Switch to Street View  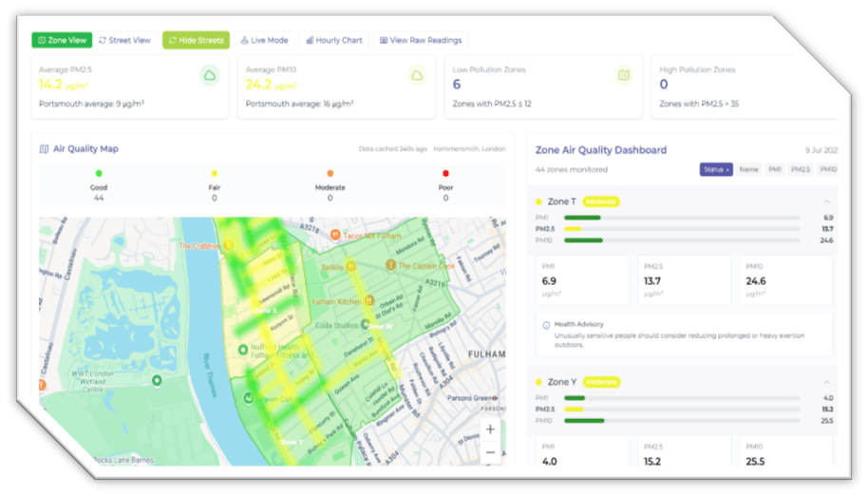coord(125,40)
